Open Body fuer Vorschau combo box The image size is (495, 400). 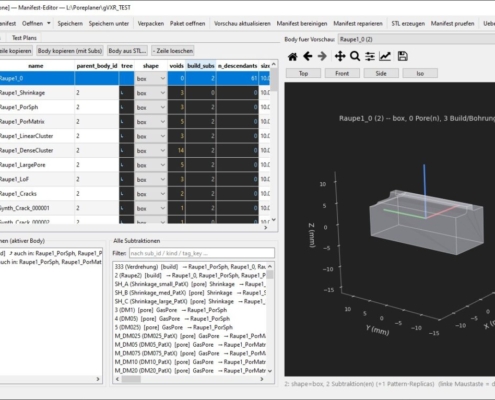[416, 39]
